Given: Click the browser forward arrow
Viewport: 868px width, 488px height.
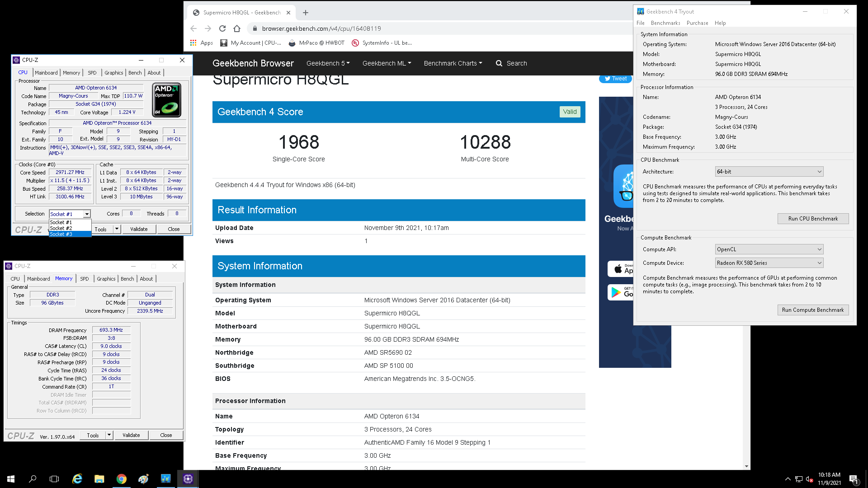Looking at the screenshot, I should pos(208,28).
